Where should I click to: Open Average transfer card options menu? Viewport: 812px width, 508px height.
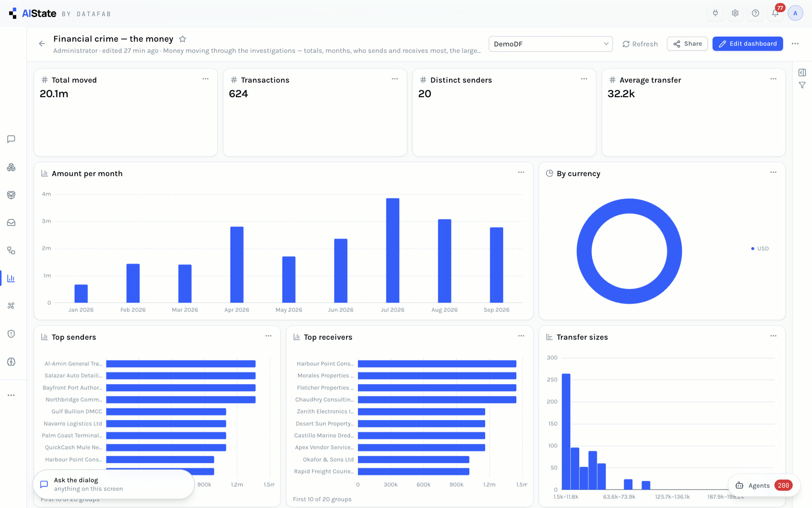773,79
